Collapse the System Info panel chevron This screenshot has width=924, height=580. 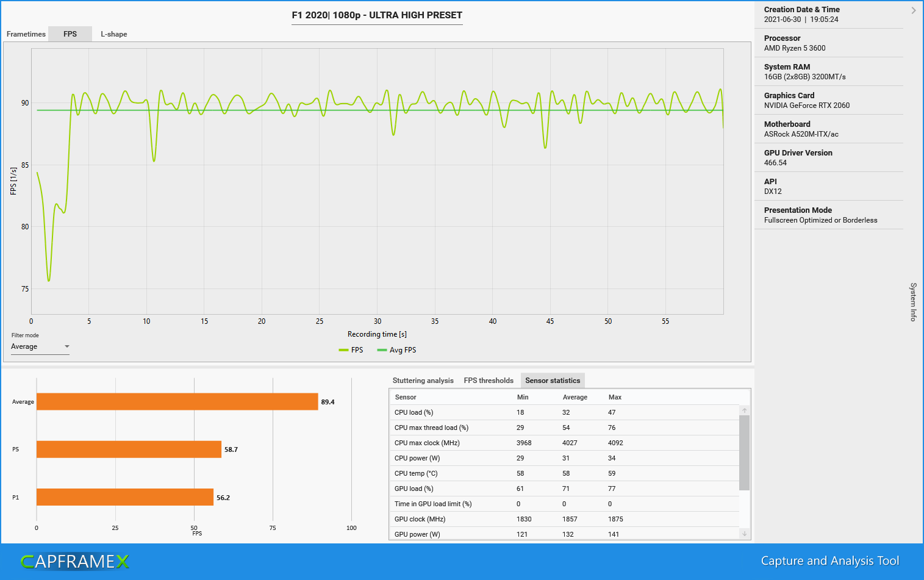(x=913, y=10)
